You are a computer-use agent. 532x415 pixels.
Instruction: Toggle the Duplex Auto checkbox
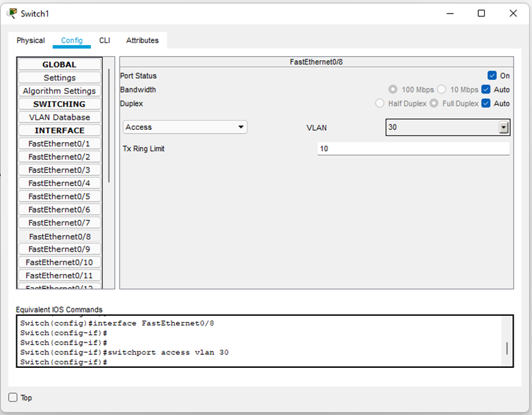(x=486, y=103)
